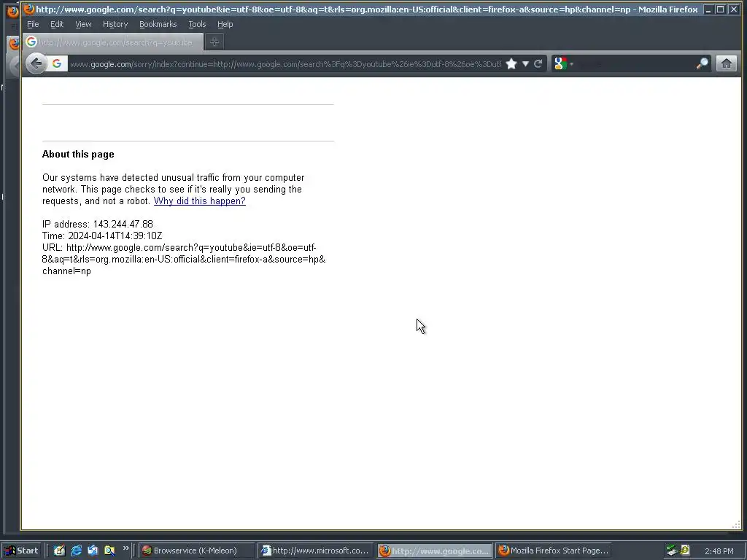Launch the first quick launch icon beside Start
The height and width of the screenshot is (560, 747).
coord(59,551)
